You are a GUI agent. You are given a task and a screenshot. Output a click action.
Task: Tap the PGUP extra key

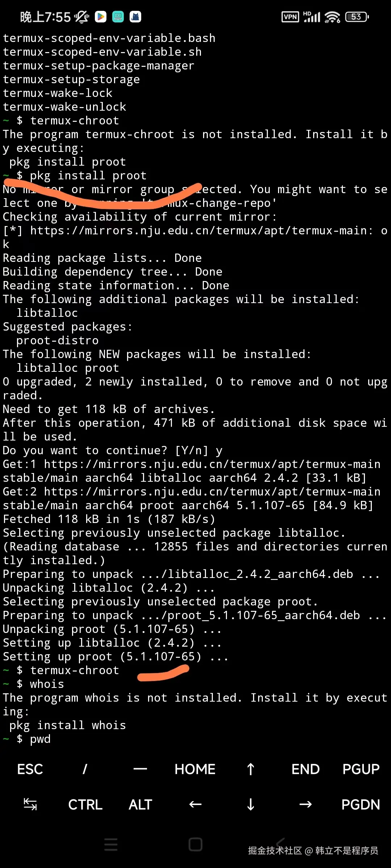pyautogui.click(x=361, y=769)
